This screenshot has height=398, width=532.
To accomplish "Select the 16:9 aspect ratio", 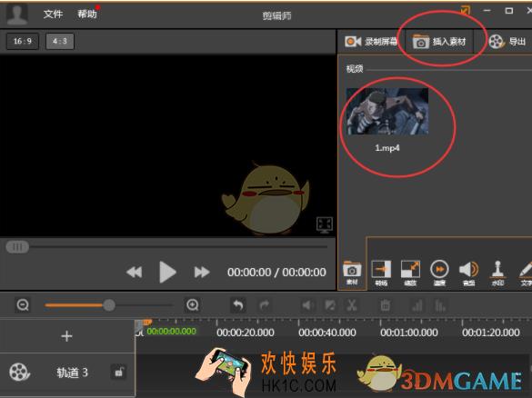I will coord(23,42).
